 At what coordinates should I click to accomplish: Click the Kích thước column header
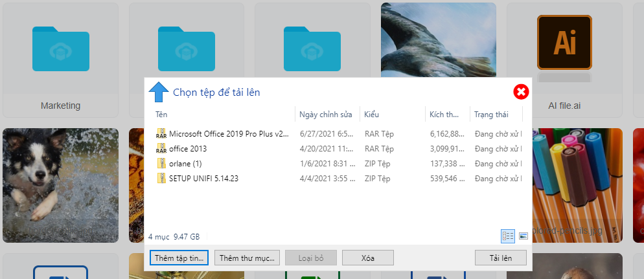(x=446, y=115)
